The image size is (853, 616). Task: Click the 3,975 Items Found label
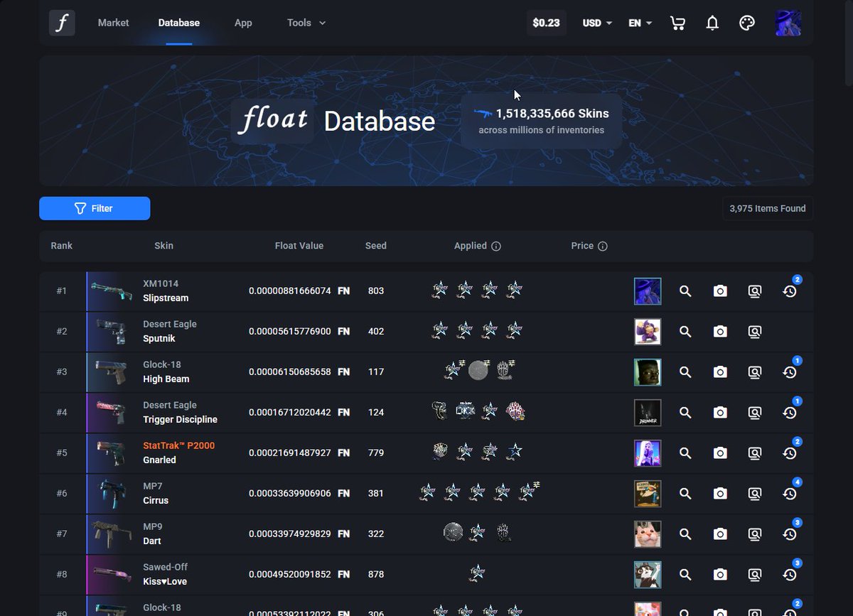[768, 208]
